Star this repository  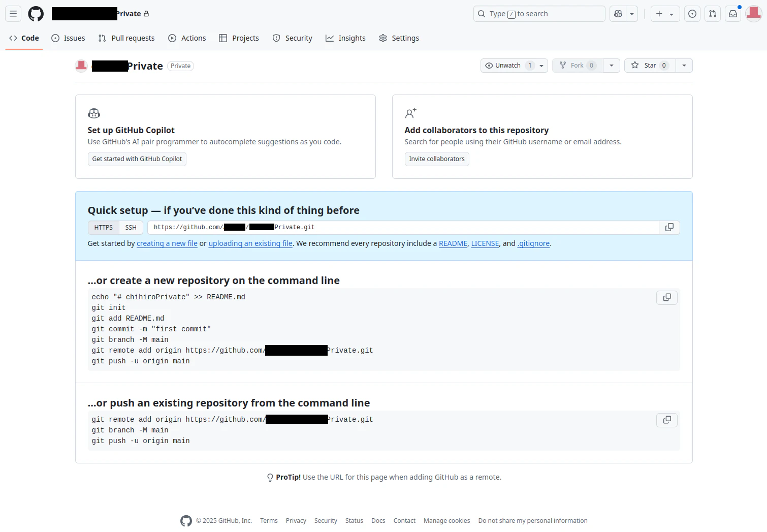coord(650,66)
